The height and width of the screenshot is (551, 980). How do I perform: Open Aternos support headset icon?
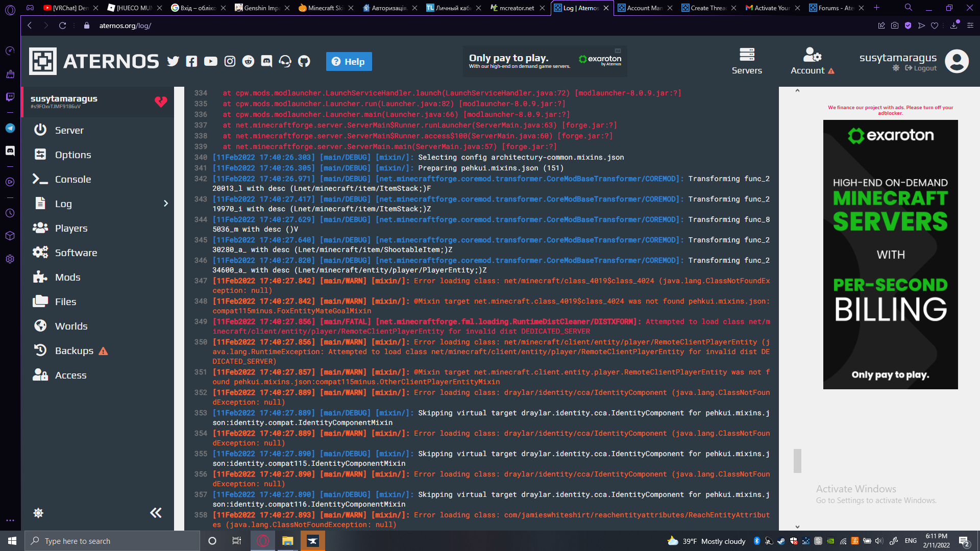pyautogui.click(x=285, y=61)
